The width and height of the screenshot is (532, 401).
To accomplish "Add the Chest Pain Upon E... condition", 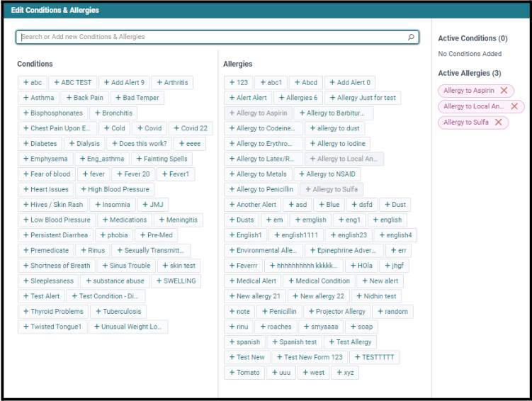I will click(57, 128).
